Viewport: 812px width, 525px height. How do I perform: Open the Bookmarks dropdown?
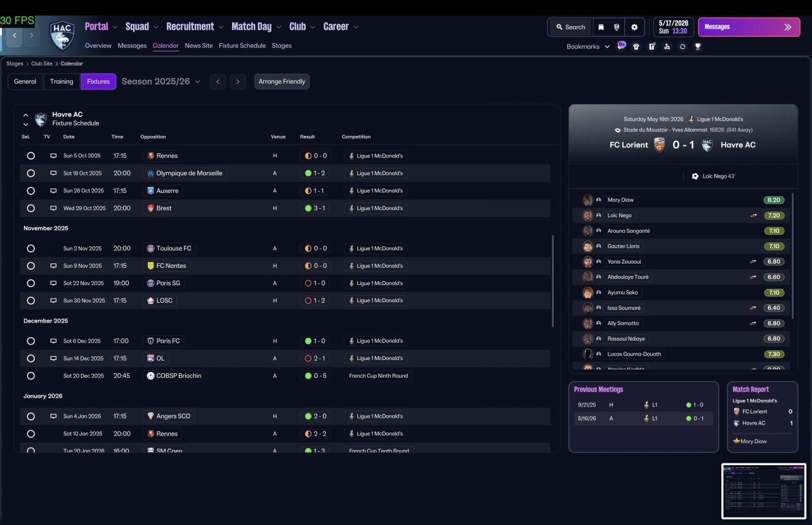click(x=588, y=46)
